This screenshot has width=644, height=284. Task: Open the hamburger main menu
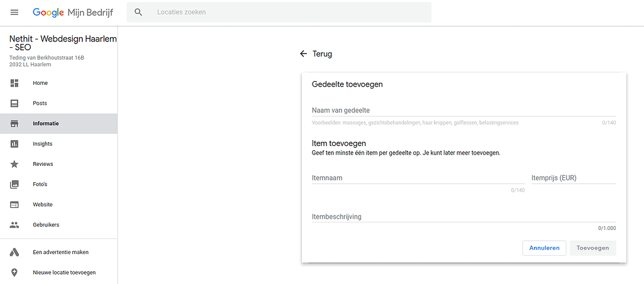14,13
